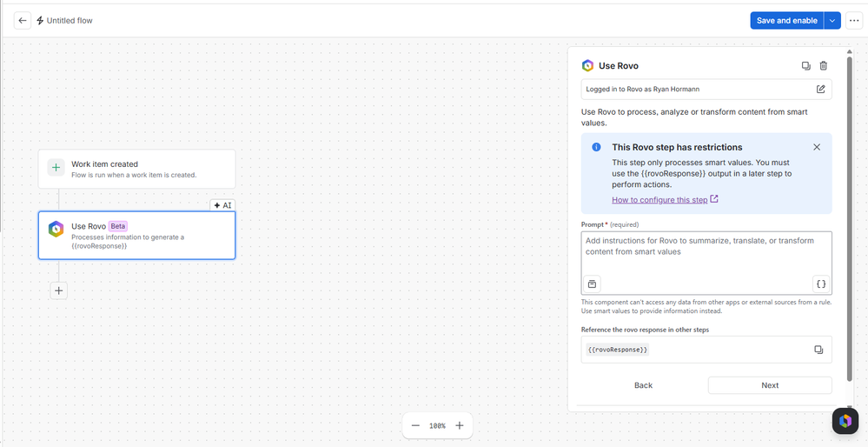868x447 pixels.
Task: Click Save and enable button
Action: (786, 21)
